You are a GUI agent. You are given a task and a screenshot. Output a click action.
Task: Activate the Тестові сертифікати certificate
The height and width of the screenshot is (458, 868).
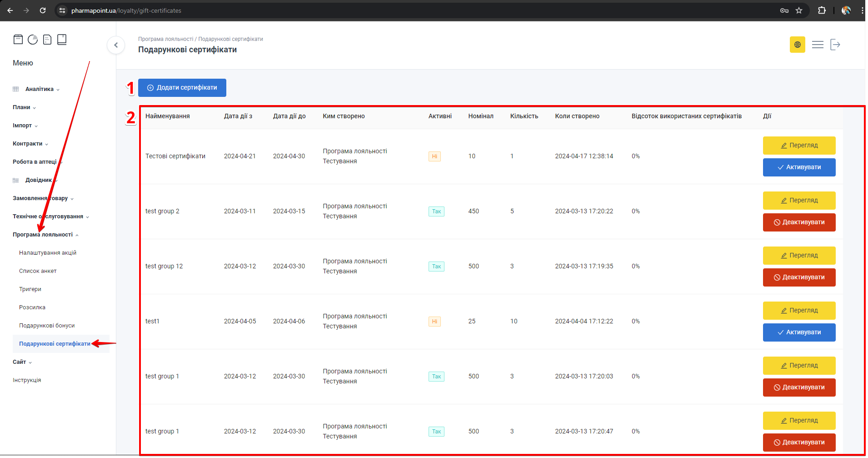pyautogui.click(x=799, y=167)
